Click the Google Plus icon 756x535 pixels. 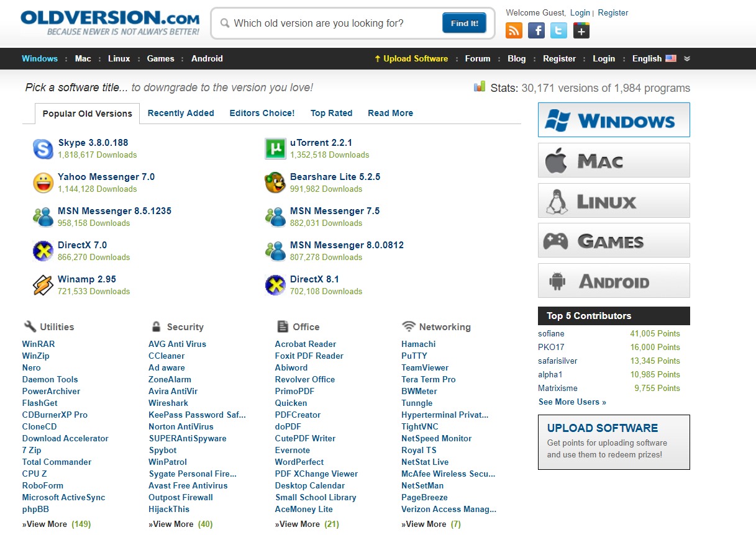coord(581,30)
